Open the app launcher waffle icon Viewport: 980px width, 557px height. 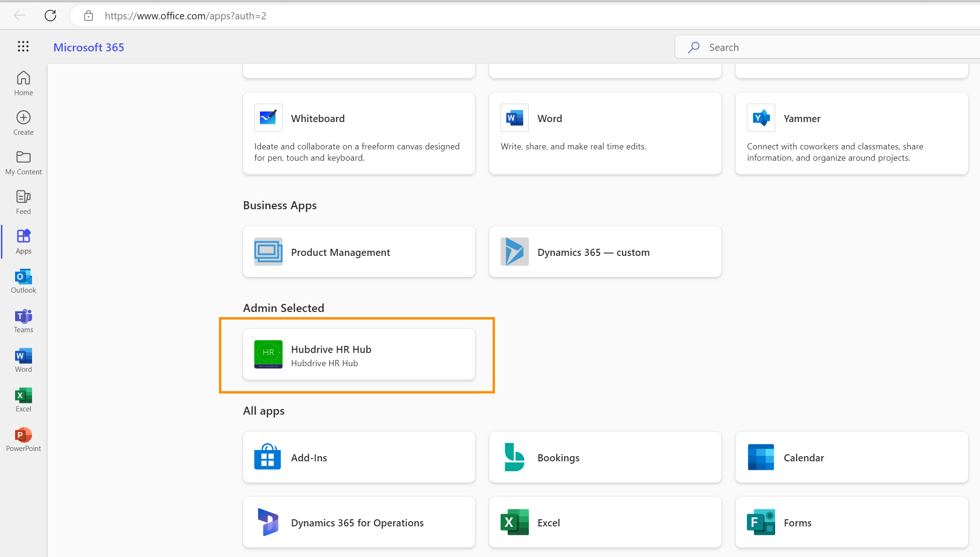click(23, 47)
